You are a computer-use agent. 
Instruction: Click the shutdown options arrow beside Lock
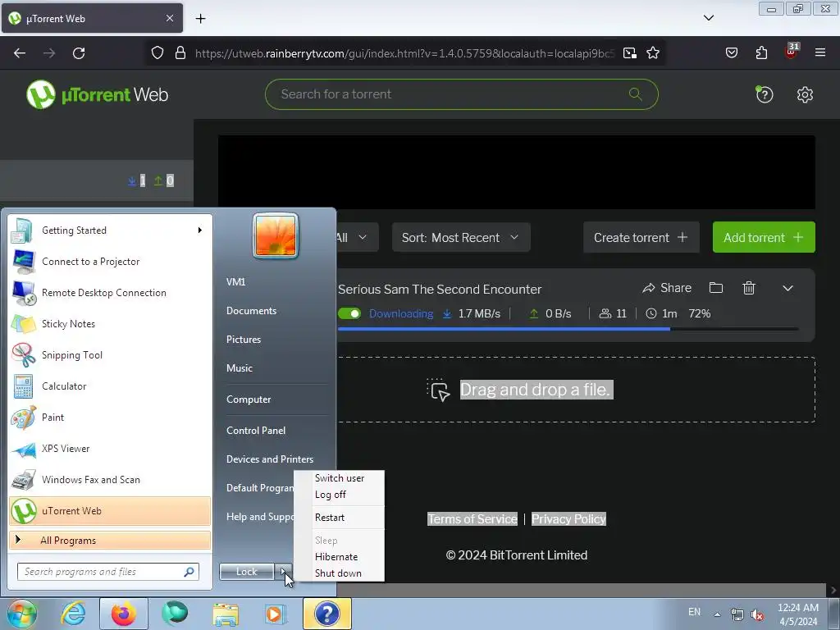[x=283, y=572]
